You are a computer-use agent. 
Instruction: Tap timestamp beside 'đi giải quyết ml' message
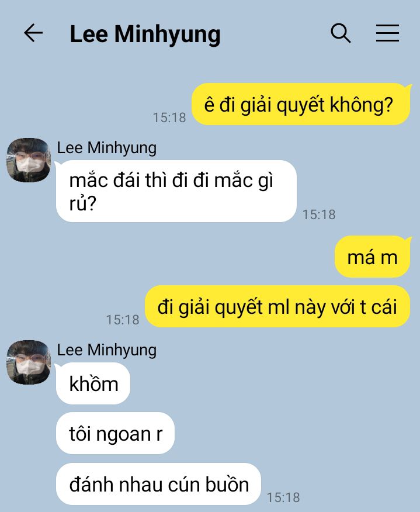point(123,320)
